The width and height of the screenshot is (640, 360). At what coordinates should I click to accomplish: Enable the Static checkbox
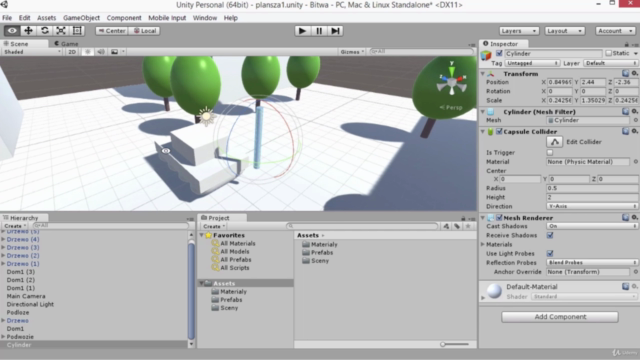tap(609, 53)
